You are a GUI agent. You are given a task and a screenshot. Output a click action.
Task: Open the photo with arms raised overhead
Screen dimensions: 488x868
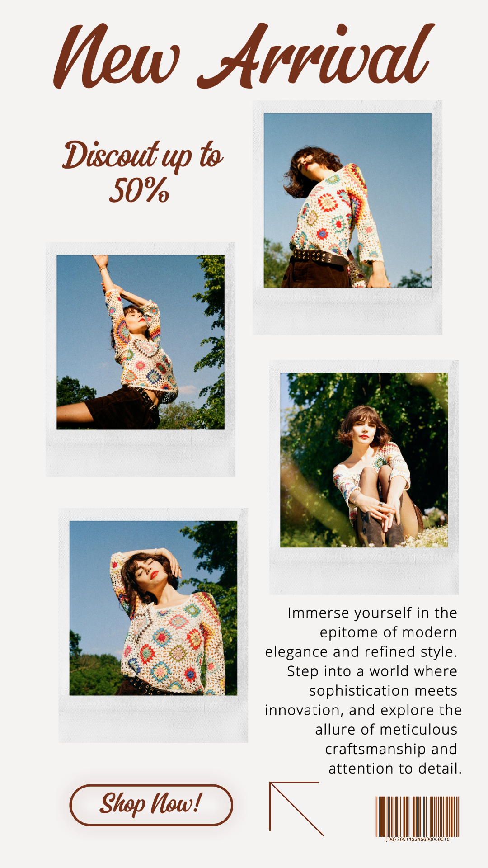tap(141, 342)
